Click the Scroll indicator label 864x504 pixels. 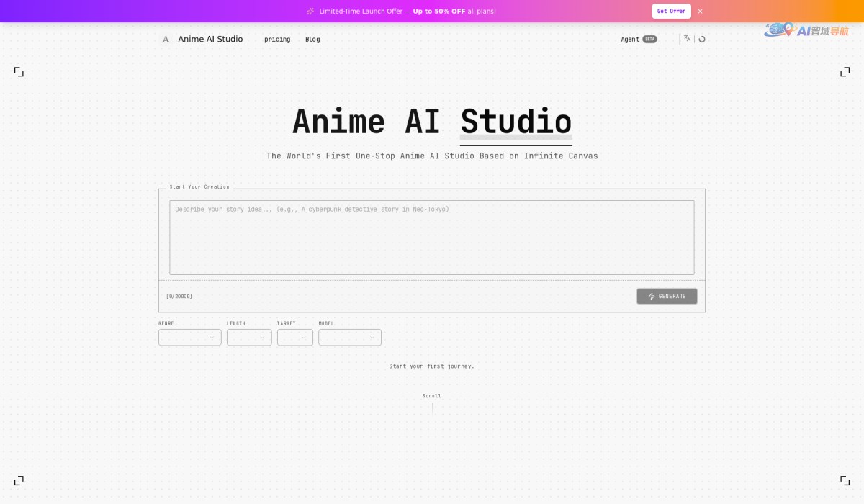432,396
